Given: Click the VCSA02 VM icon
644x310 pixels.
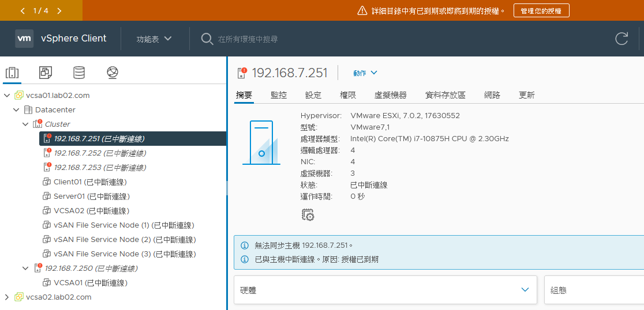Looking at the screenshot, I should coord(46,211).
